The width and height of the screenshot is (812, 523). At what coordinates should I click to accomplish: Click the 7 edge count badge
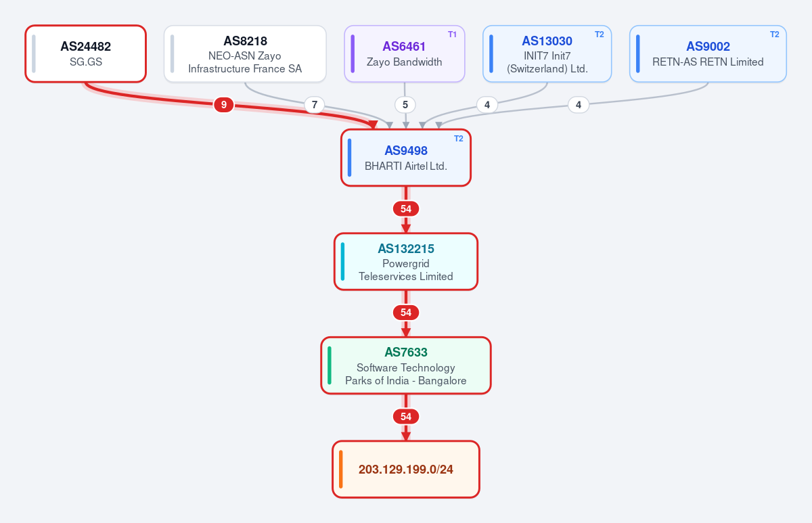[x=314, y=105]
